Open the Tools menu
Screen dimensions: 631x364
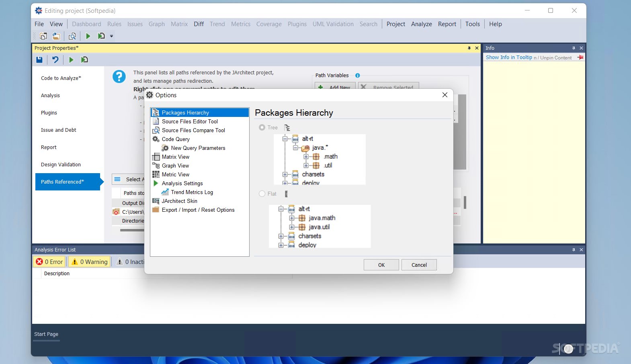473,24
